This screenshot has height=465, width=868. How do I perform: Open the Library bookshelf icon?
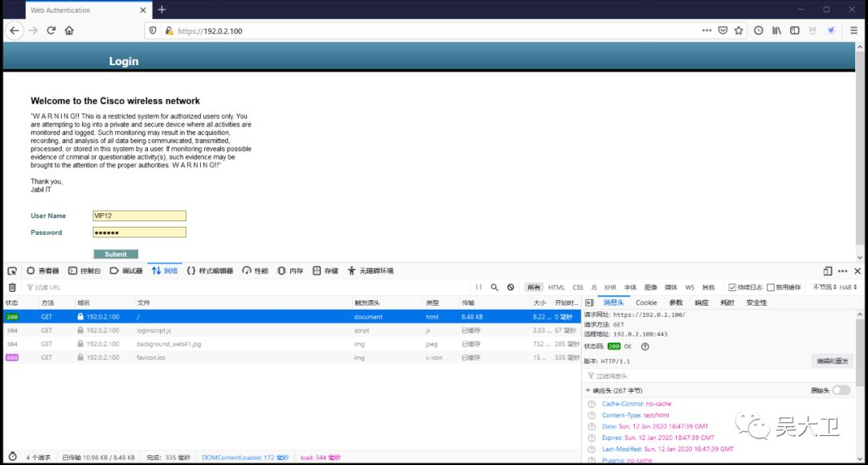click(x=776, y=31)
